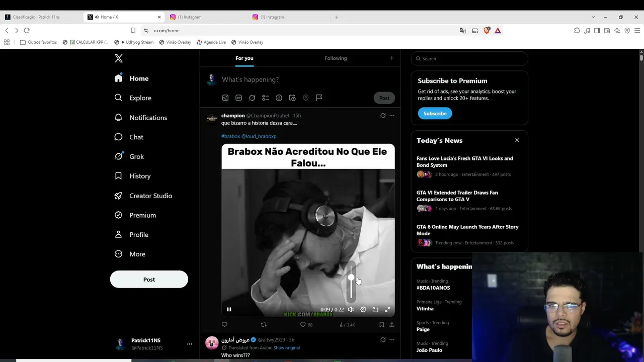Open the emoji picker in the composer
The image size is (644, 362).
point(279,98)
